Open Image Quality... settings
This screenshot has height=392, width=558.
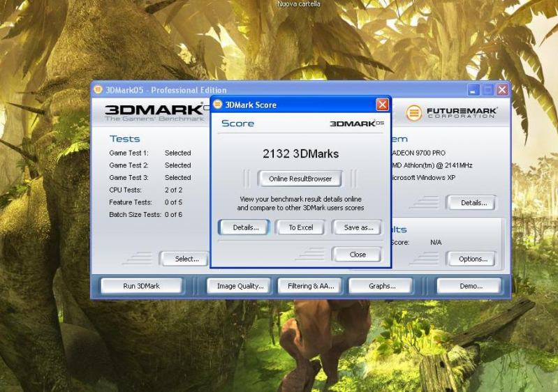pos(240,286)
